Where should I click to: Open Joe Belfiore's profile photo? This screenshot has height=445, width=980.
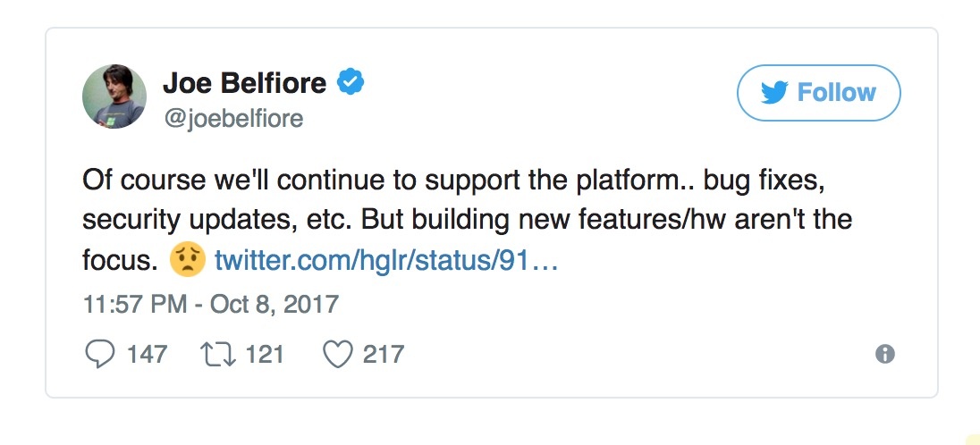tap(114, 96)
